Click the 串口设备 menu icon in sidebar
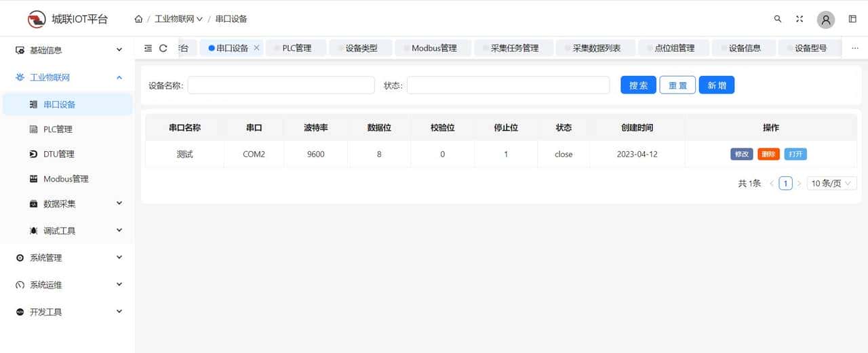This screenshot has height=353, width=868. [33, 104]
